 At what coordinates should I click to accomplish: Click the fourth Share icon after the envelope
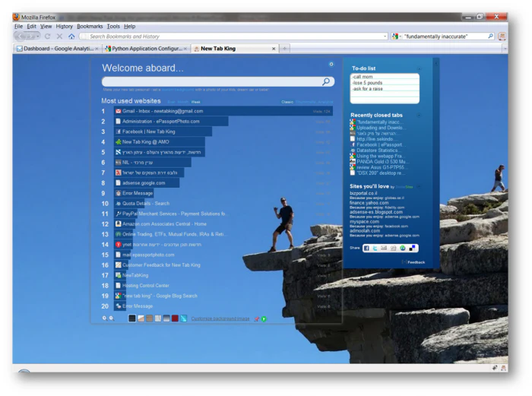pos(393,249)
